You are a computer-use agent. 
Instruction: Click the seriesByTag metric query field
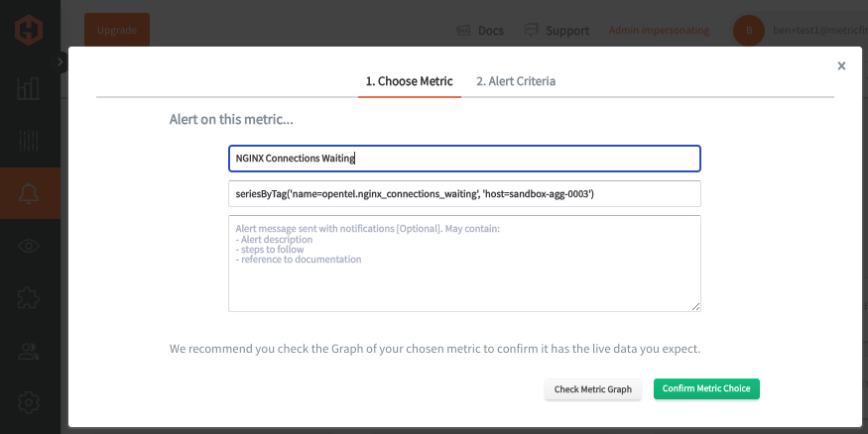[464, 194]
